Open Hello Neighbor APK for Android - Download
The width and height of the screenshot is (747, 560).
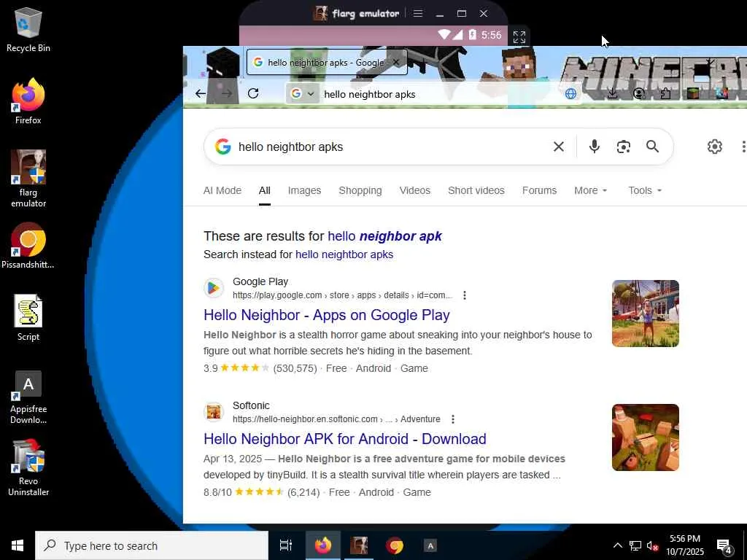[345, 439]
